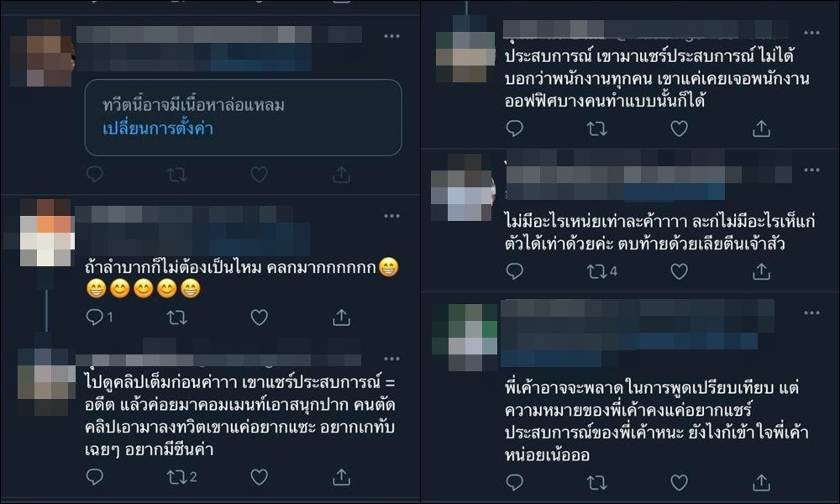This screenshot has width=840, height=504.
Task: Open profile avatar of sensitive content tweet
Action: tap(42, 54)
